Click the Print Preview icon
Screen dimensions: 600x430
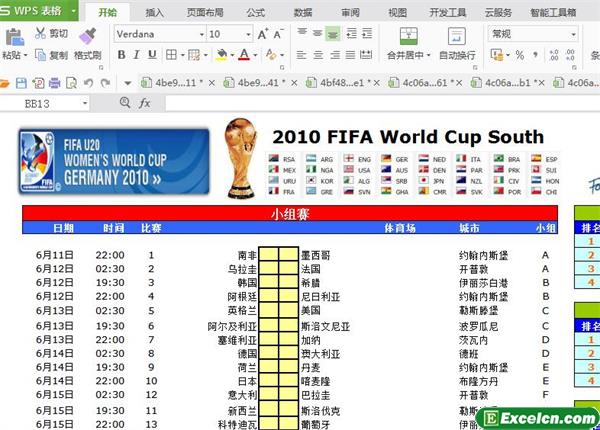pos(71,83)
